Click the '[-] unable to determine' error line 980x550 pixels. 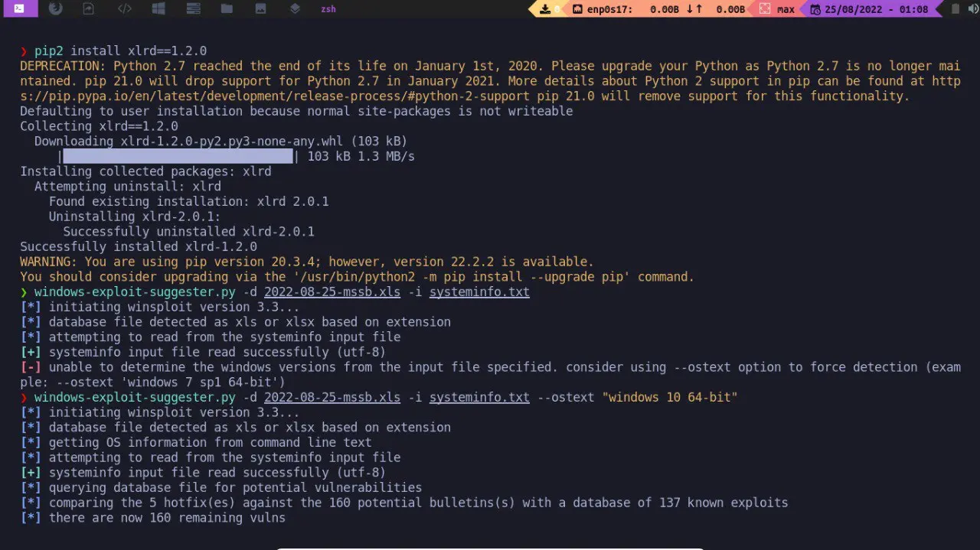(x=490, y=374)
